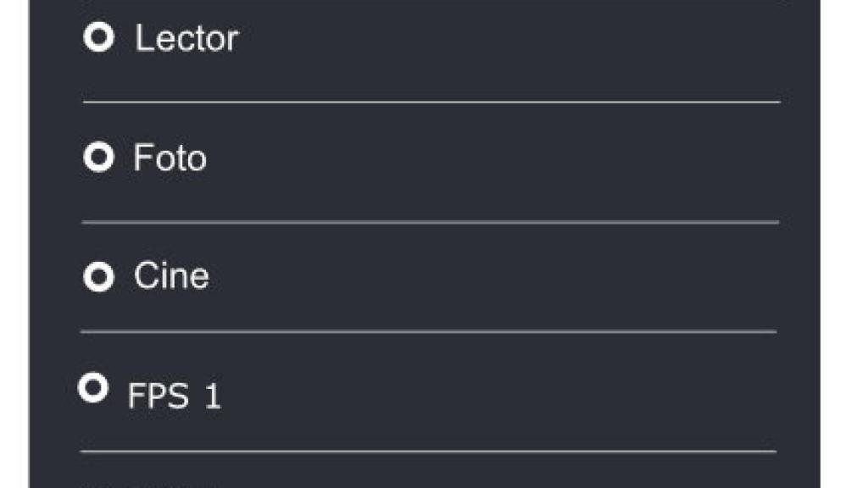Enable the Foto display mode
Viewport: 868px width, 488px height.
(101, 158)
